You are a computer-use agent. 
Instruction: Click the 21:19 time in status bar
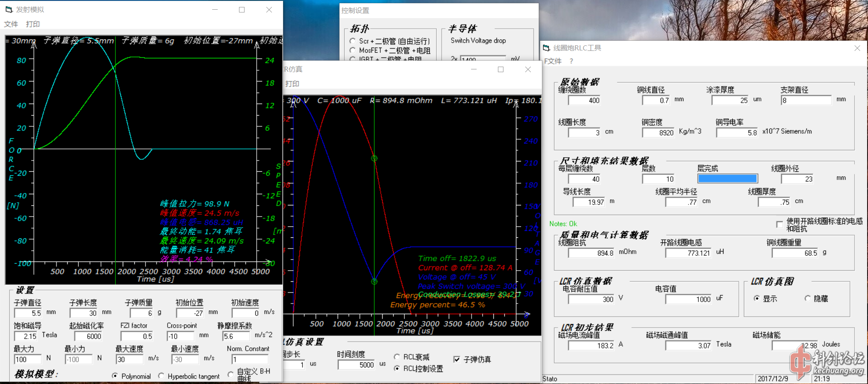[822, 378]
